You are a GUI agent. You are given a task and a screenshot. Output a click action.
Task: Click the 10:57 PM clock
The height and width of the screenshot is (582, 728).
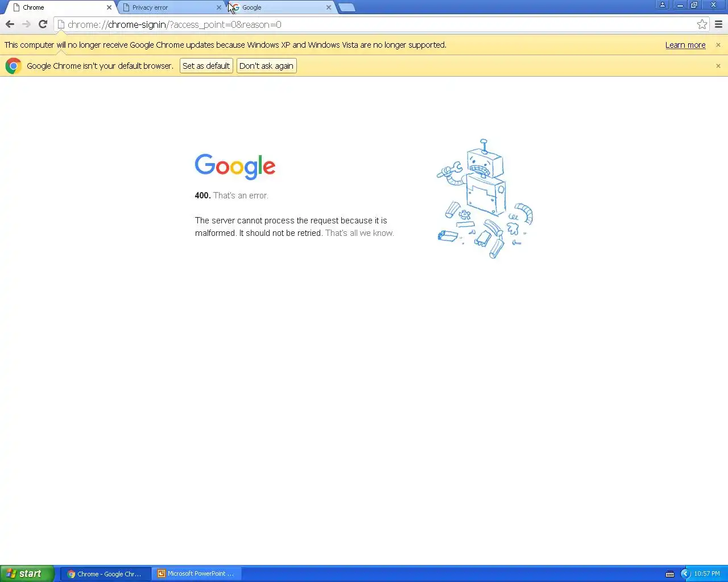707,574
